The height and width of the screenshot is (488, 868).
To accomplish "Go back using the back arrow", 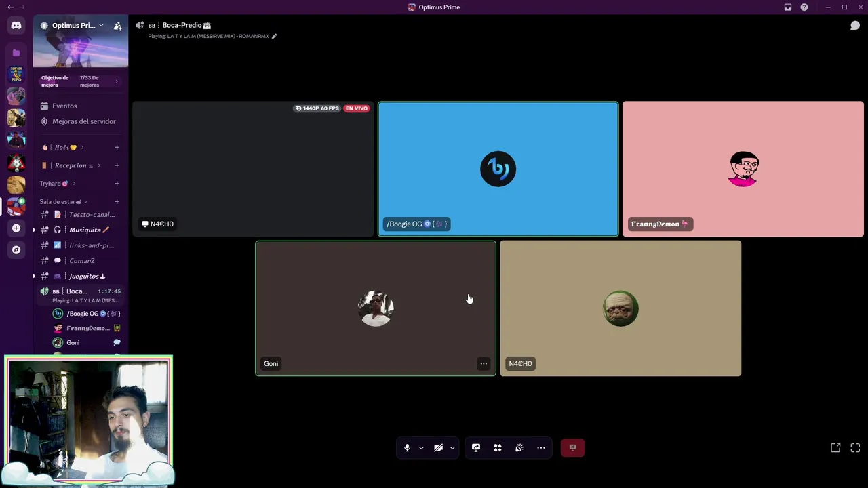I will pos(11,7).
